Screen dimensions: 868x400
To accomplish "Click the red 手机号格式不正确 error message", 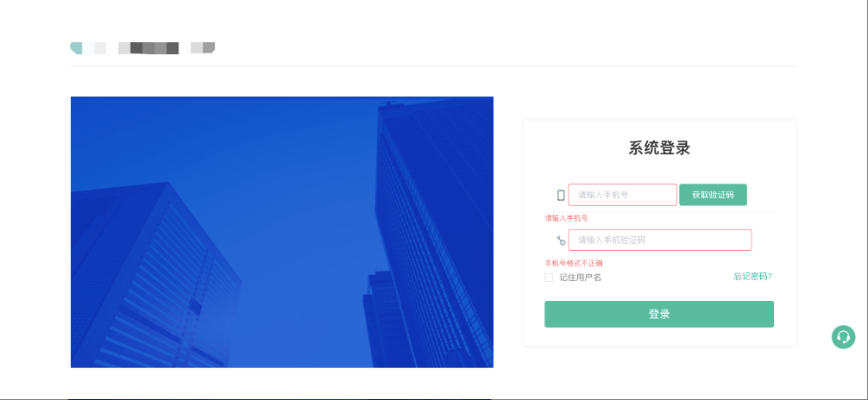I will click(574, 263).
